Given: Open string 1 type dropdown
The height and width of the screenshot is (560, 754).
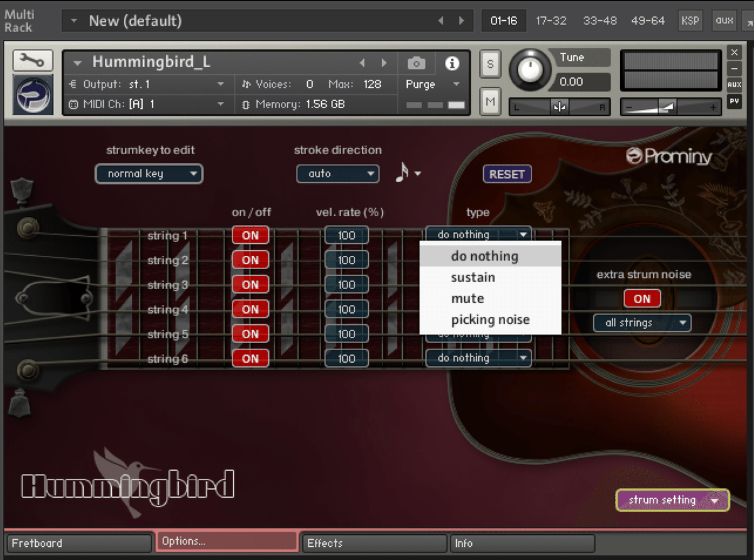Looking at the screenshot, I should click(x=478, y=234).
